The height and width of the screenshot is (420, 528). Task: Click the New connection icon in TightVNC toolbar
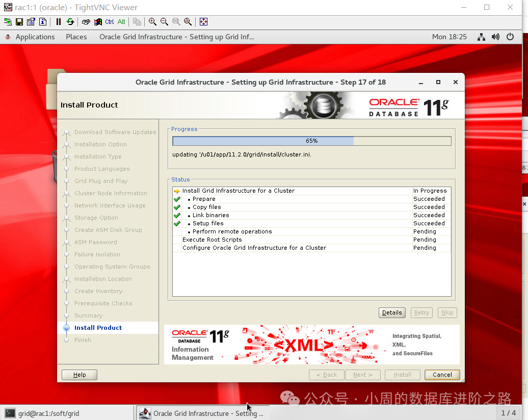(8, 22)
